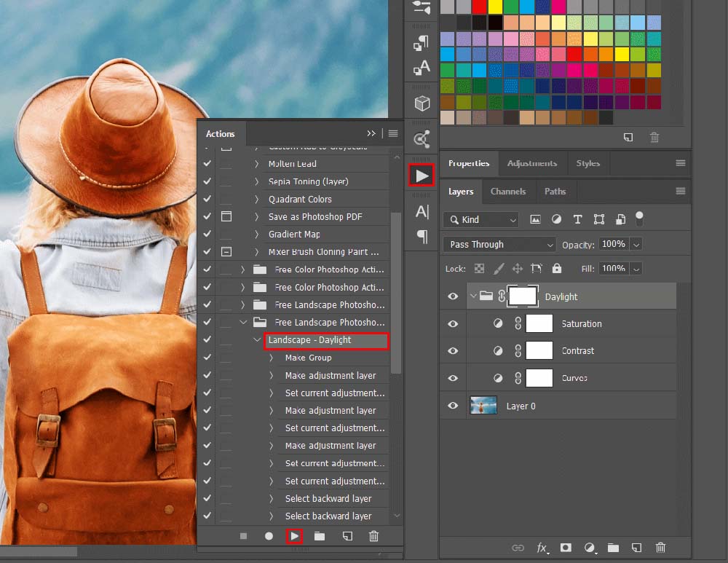Open the Actions panel menu

point(392,133)
